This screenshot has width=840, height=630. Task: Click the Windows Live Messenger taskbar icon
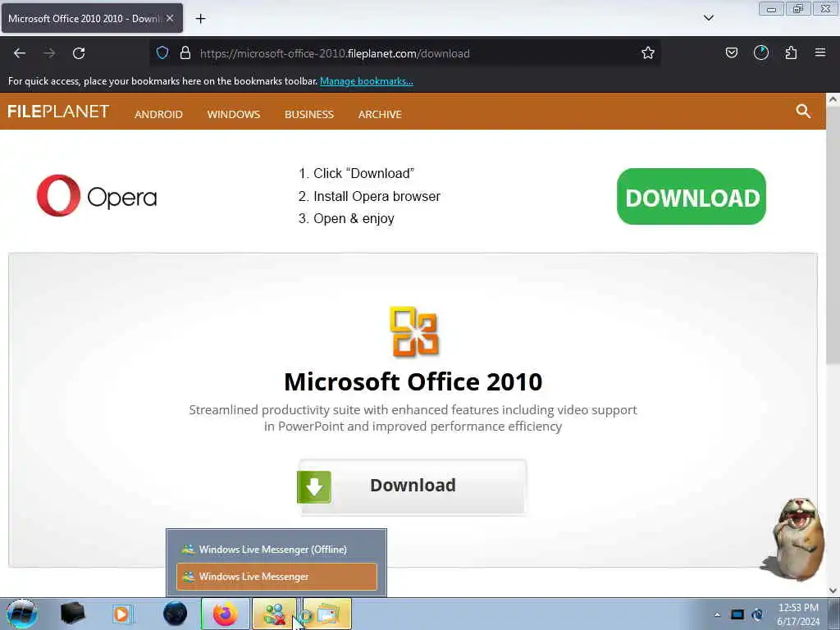[274, 614]
